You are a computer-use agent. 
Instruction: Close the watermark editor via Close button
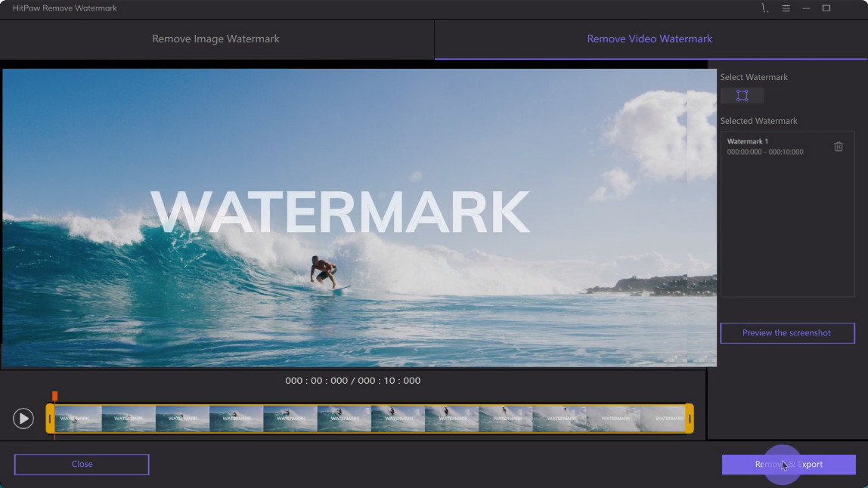coord(82,465)
